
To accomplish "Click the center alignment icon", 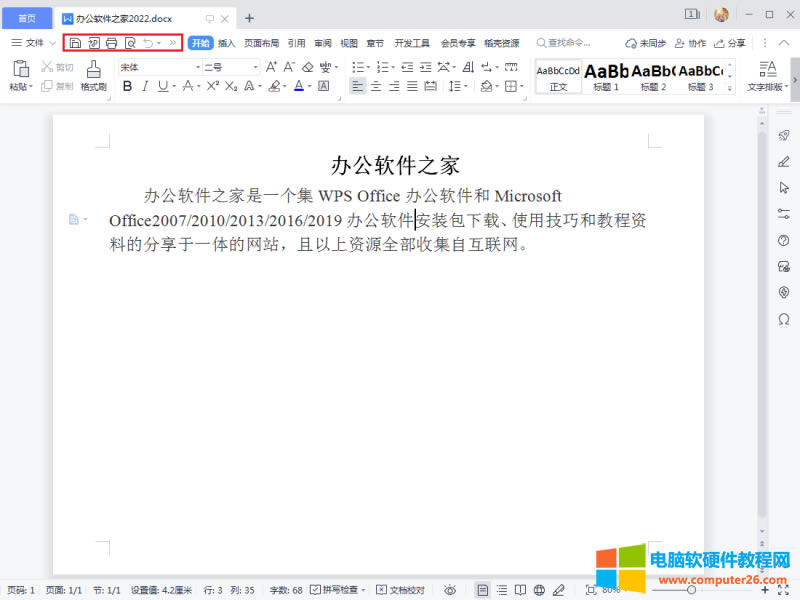I will pyautogui.click(x=376, y=87).
